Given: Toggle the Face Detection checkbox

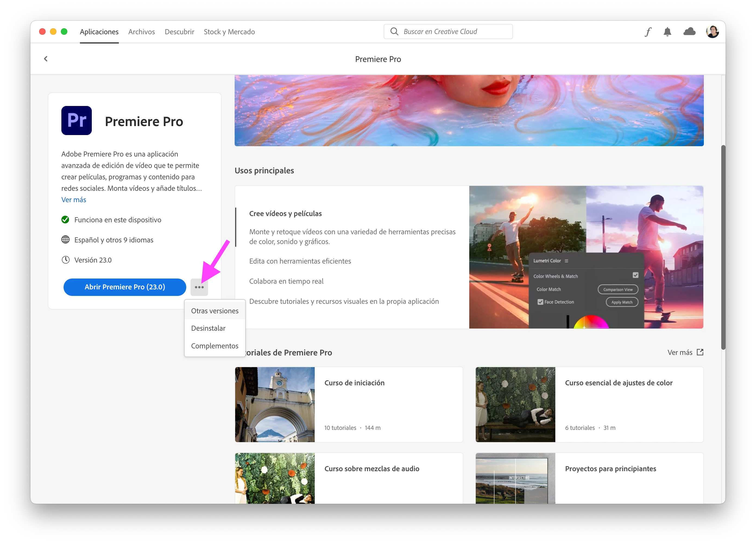Looking at the screenshot, I should tap(540, 302).
